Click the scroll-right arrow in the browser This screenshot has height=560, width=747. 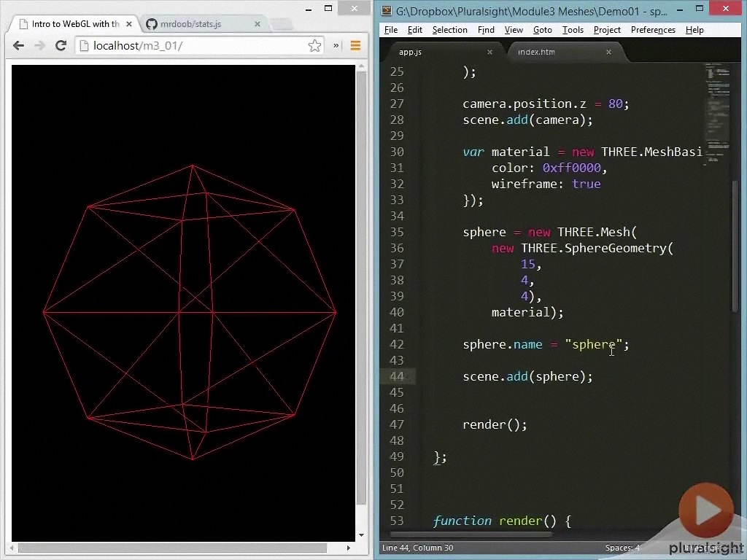click(x=348, y=548)
